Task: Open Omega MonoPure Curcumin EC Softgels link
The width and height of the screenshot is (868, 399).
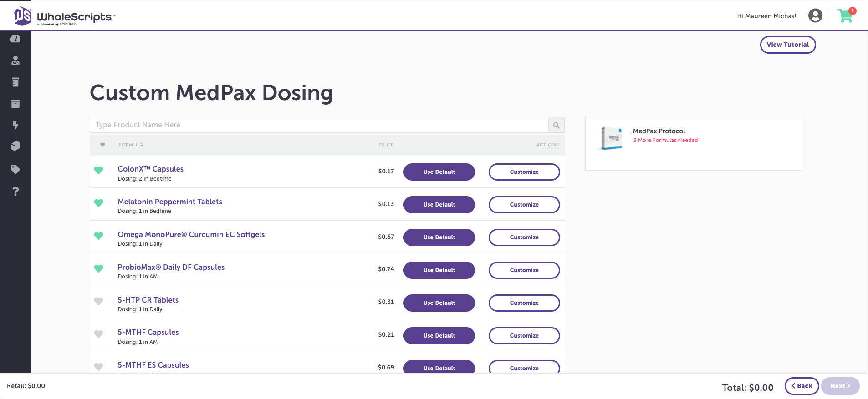Action: 191,234
